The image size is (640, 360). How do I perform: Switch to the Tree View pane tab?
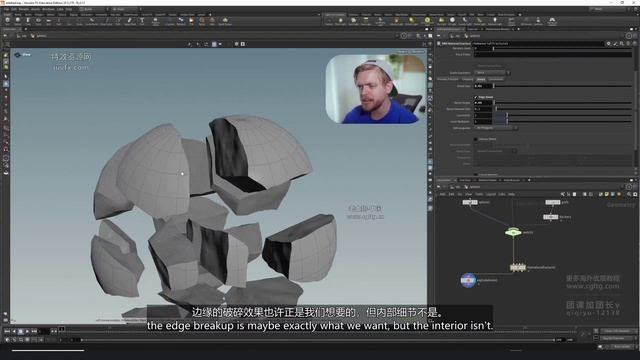click(x=465, y=180)
